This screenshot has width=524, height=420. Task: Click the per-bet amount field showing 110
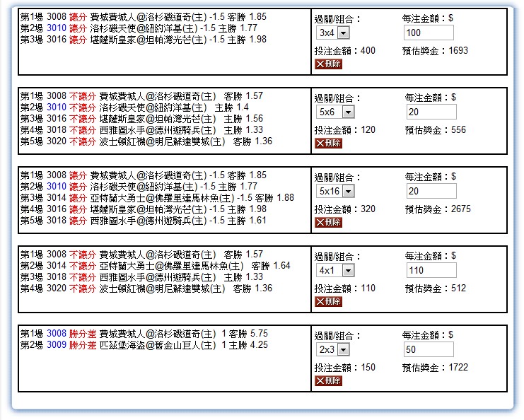(x=431, y=270)
